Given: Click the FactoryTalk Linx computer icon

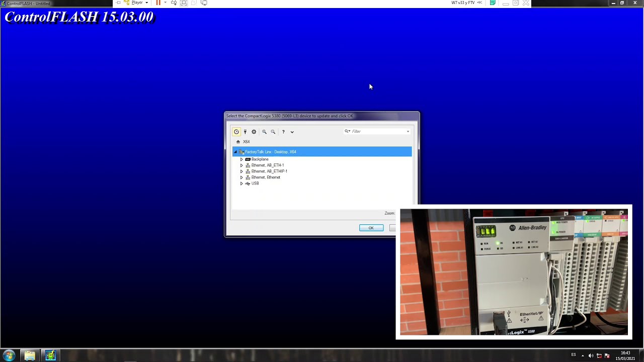Looking at the screenshot, I should click(x=241, y=152).
